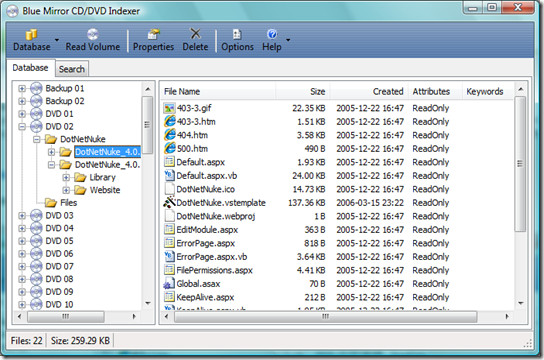Select the Backup 01 disc icon
This screenshot has width=544, height=360.
pyautogui.click(x=36, y=88)
